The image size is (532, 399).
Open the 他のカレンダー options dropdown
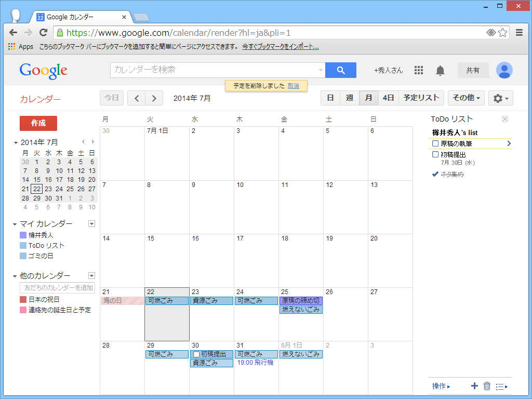point(91,275)
